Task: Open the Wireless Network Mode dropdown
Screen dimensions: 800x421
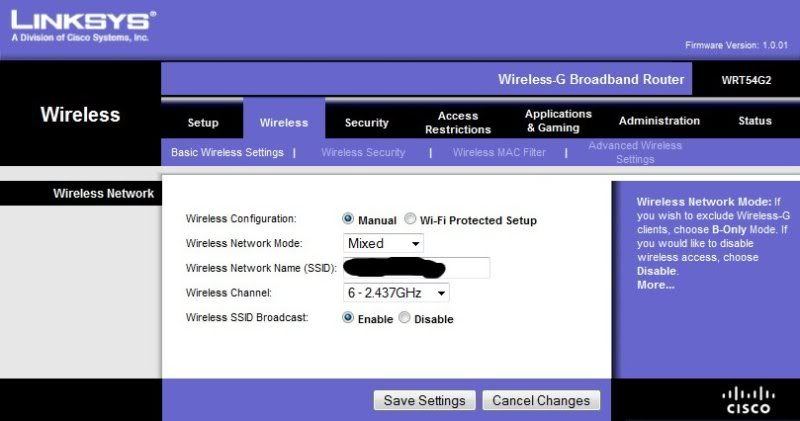Action: click(383, 243)
